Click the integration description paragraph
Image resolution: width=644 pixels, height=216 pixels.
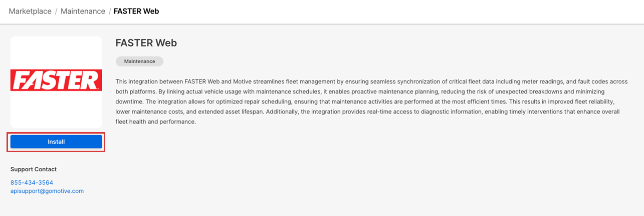371,101
